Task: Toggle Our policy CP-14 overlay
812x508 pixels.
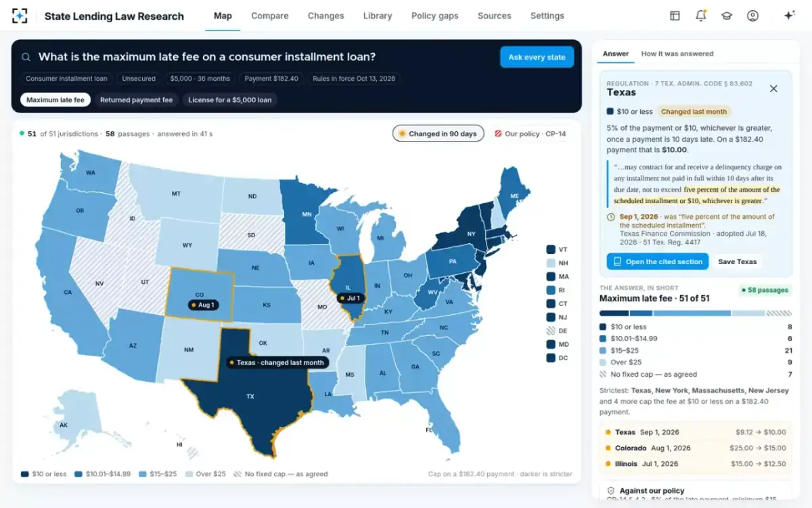Action: click(x=530, y=133)
